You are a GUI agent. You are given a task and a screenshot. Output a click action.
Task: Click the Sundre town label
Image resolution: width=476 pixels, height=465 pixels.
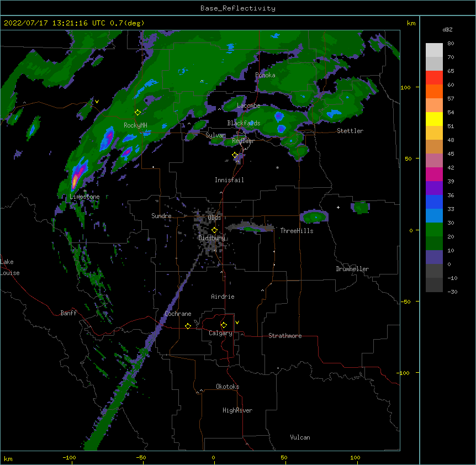click(x=161, y=216)
